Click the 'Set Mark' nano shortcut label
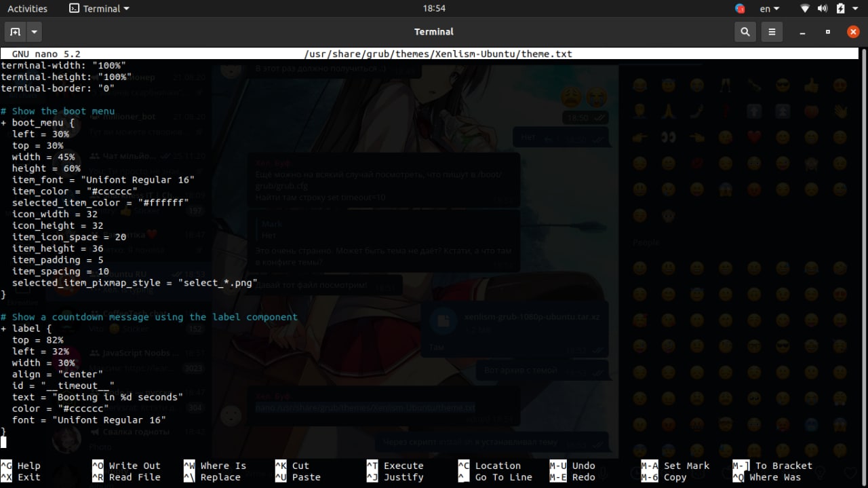Image resolution: width=868 pixels, height=488 pixels. (686, 466)
